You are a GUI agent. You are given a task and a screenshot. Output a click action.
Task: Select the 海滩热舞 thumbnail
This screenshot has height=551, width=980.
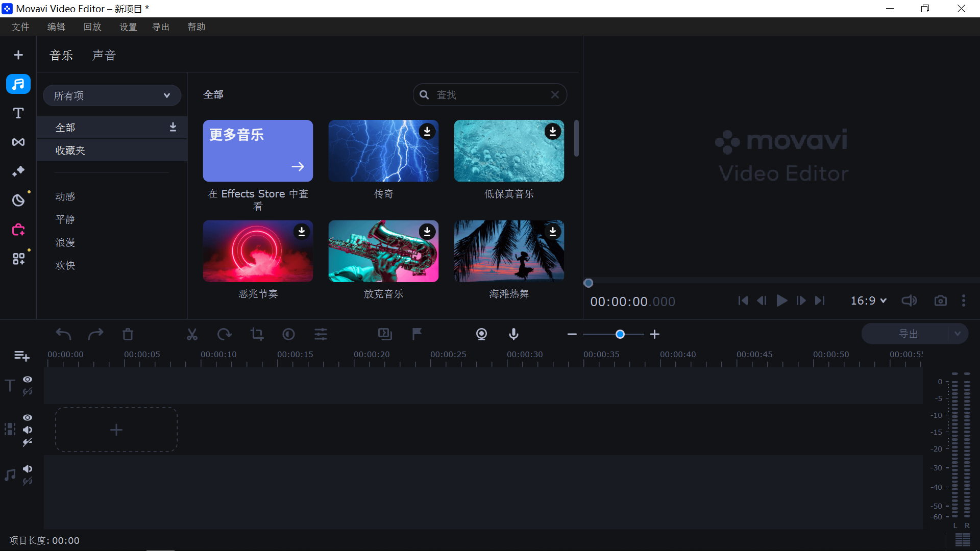[x=509, y=251]
